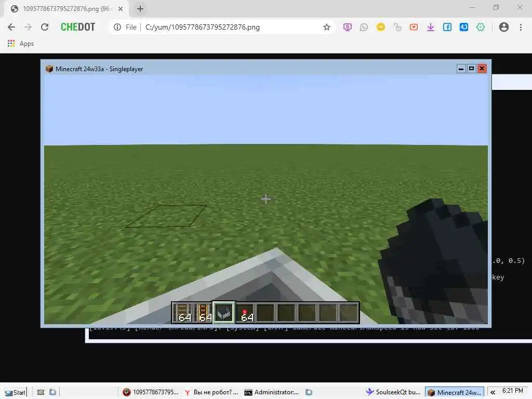Click the 6:21 PM taskbar clock
This screenshot has width=532, height=399.
(x=513, y=391)
